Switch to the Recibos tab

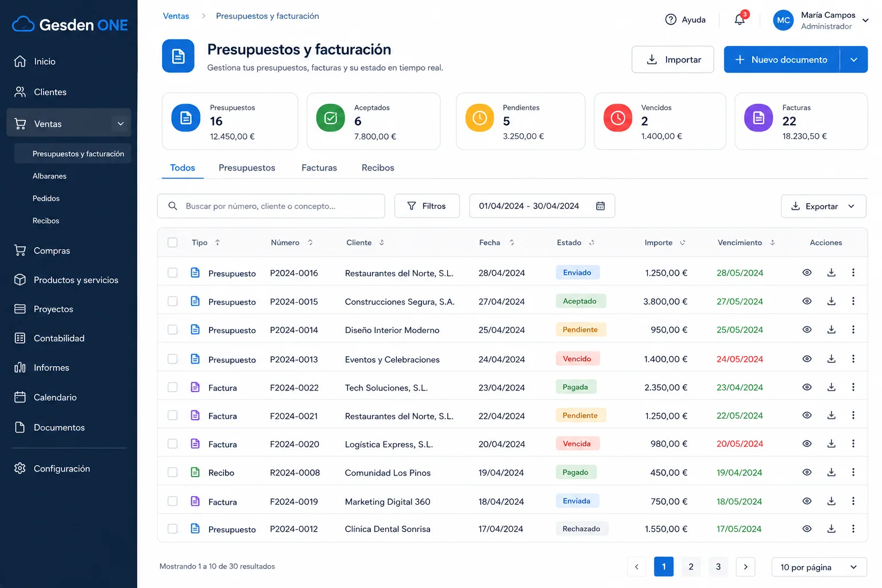point(378,168)
